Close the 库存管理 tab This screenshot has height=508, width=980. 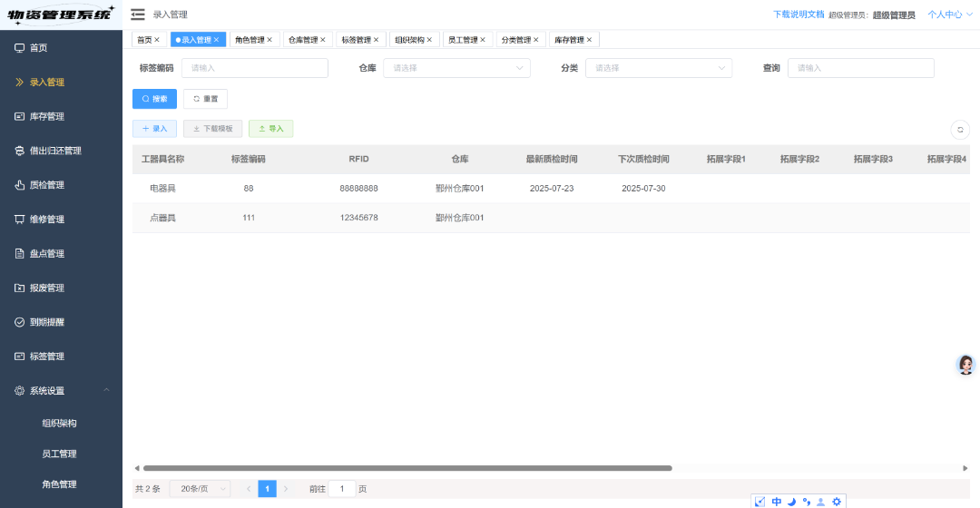click(589, 40)
